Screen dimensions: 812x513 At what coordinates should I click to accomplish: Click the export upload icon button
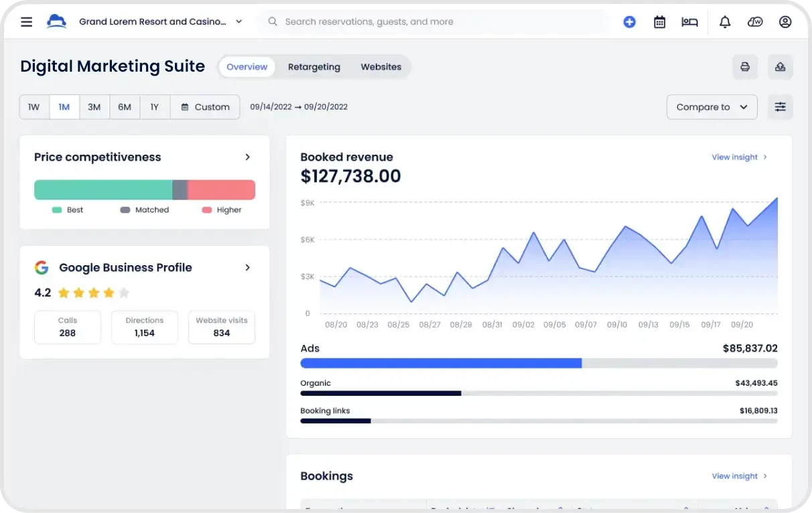tap(781, 67)
